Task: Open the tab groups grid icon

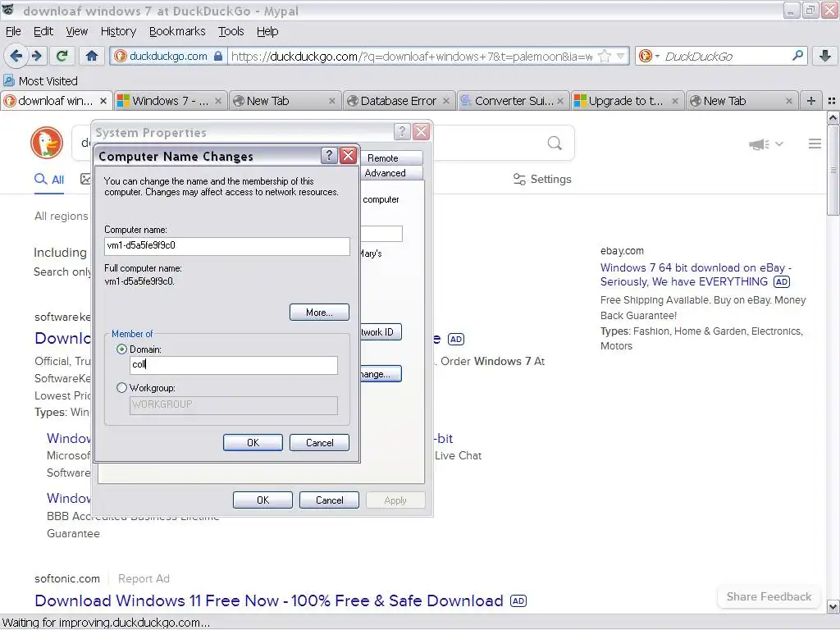Action: (832, 101)
